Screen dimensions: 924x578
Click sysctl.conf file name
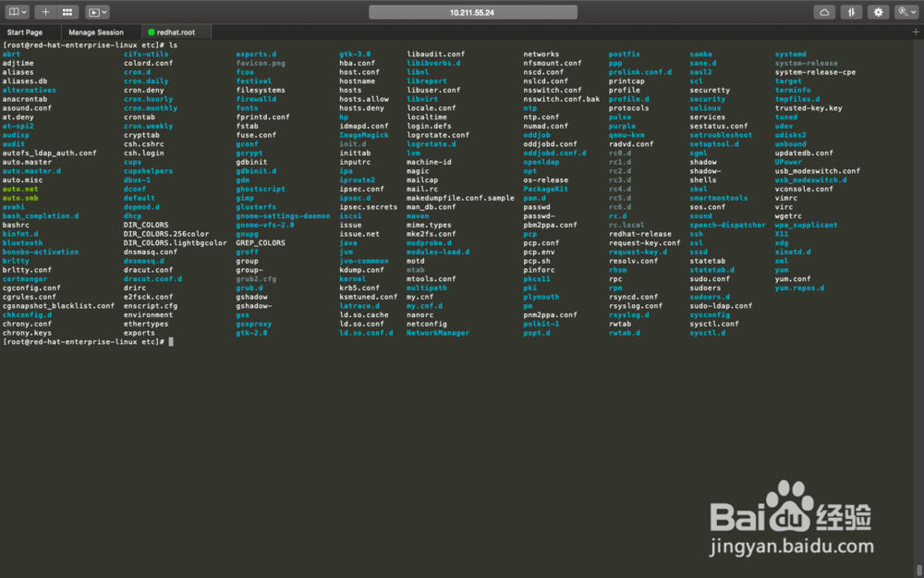pyautogui.click(x=714, y=324)
